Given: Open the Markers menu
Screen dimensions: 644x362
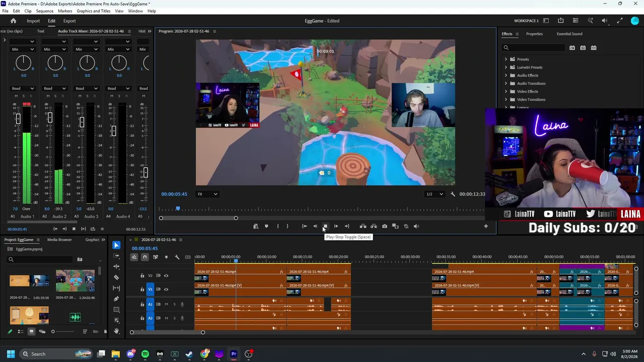Looking at the screenshot, I should point(65,11).
